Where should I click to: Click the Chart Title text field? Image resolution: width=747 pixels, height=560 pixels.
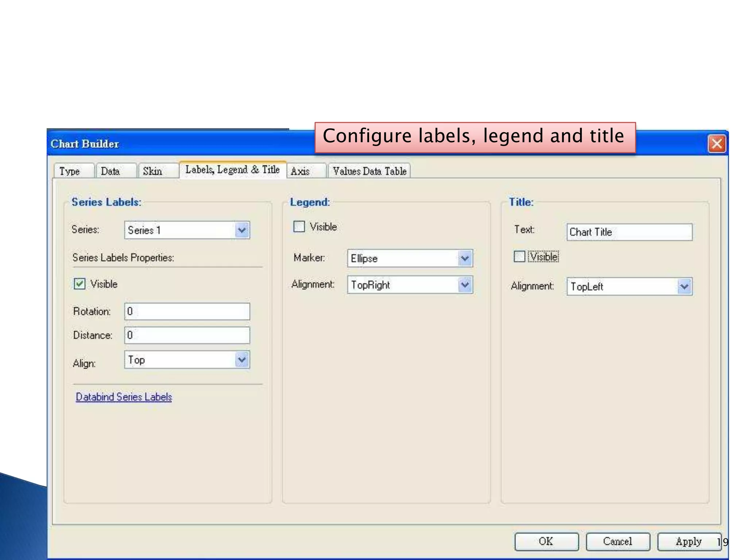(629, 232)
